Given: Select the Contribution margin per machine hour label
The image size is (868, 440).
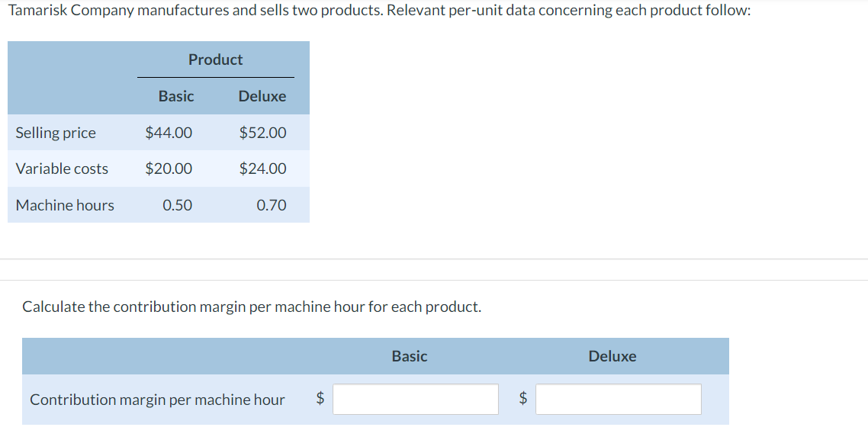Looking at the screenshot, I should click(157, 400).
